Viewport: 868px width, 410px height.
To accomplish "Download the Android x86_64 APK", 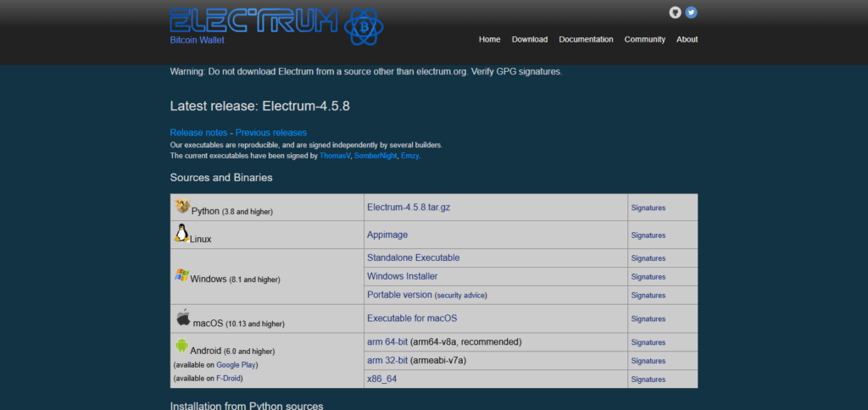I will click(382, 379).
